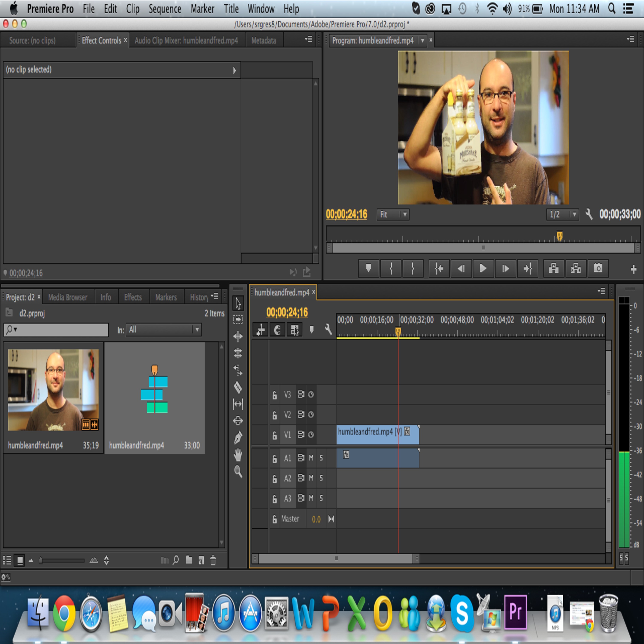
Task: Click Add Marker button in Program monitor
Action: pyautogui.click(x=368, y=268)
